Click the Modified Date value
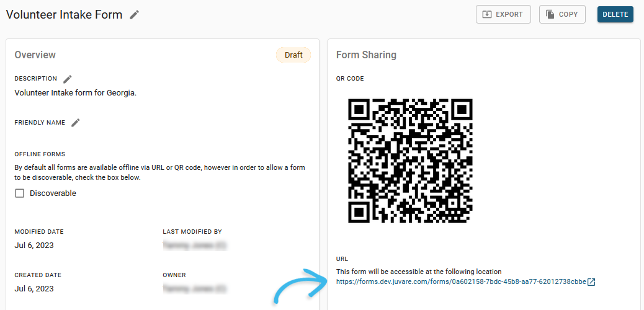The height and width of the screenshot is (310, 644). [x=34, y=246]
